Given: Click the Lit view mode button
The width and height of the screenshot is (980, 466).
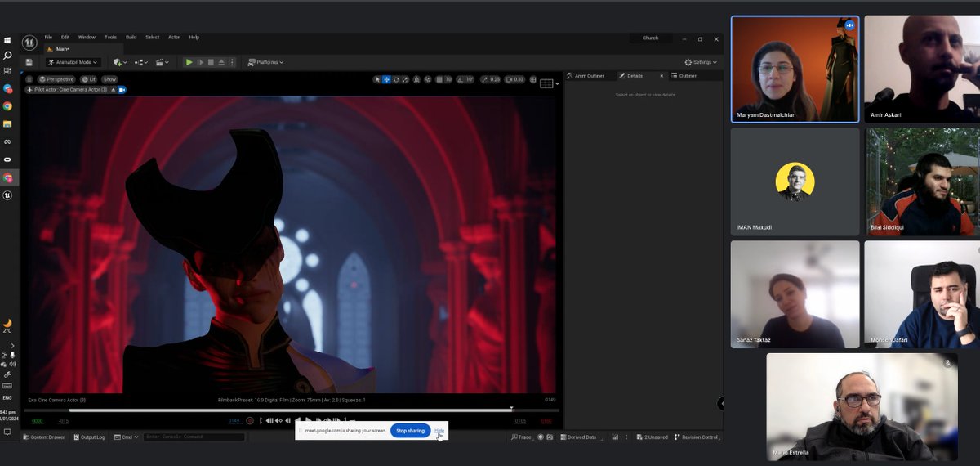Looking at the screenshot, I should pyautogui.click(x=88, y=79).
